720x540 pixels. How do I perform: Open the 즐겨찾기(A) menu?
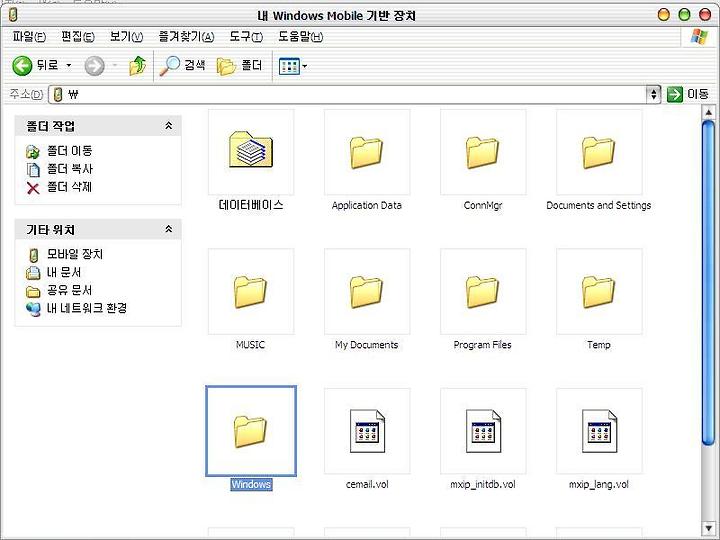[x=186, y=36]
